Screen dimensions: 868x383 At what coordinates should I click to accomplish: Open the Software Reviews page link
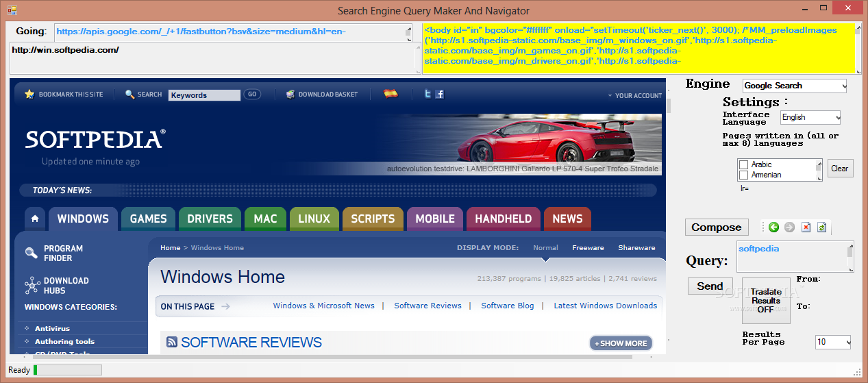point(427,306)
